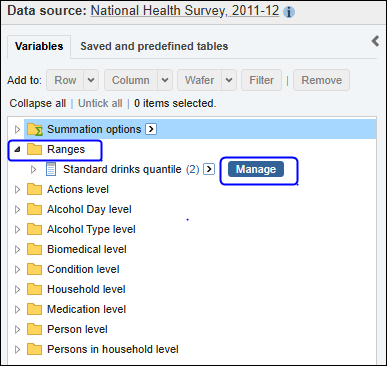Expand the Condition level folder
Viewport: 387px width, 366px height.
click(17, 269)
